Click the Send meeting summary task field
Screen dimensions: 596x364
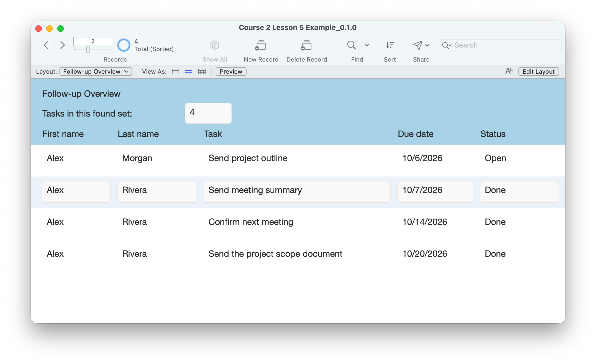297,192
